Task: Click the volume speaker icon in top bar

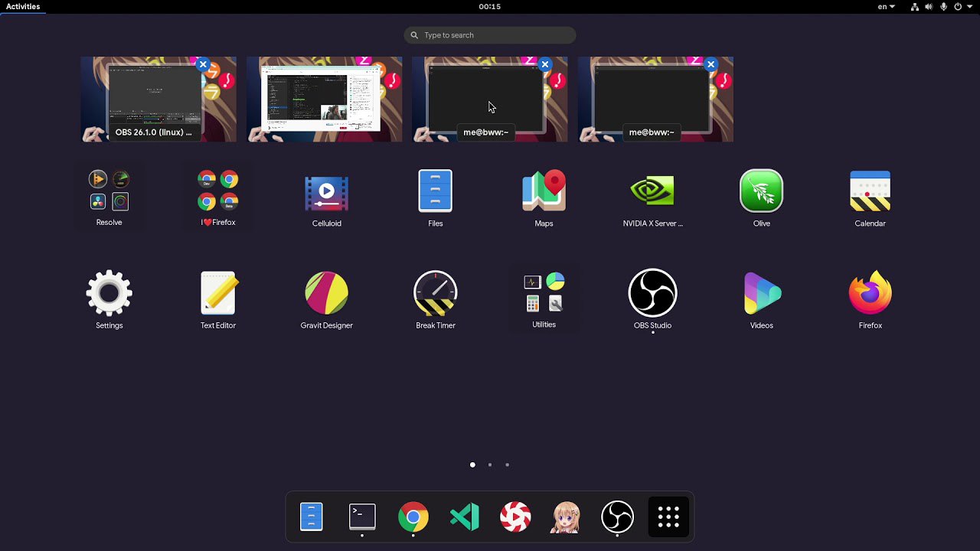Action: click(929, 6)
